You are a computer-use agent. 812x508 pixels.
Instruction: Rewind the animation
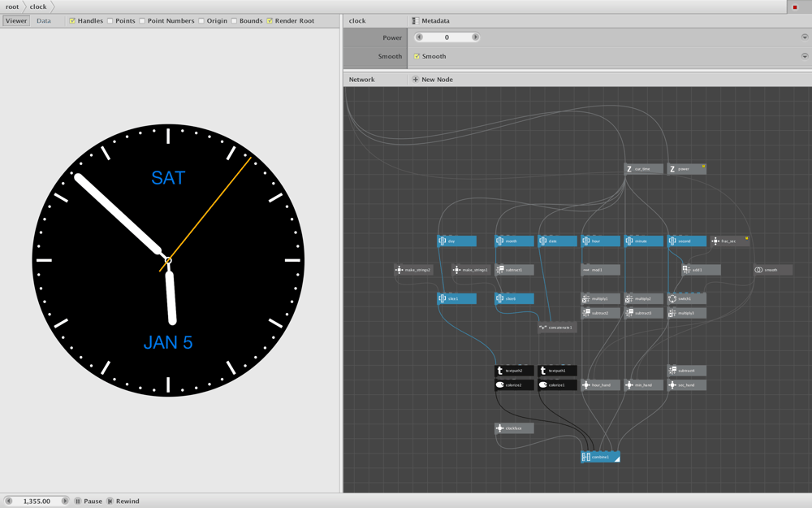[123, 501]
